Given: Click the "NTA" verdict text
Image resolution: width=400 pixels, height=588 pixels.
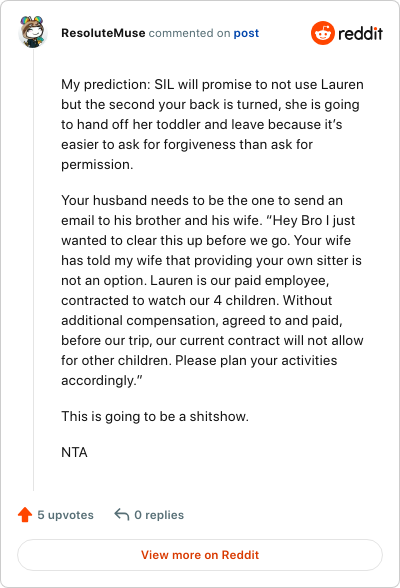Looking at the screenshot, I should point(74,452).
